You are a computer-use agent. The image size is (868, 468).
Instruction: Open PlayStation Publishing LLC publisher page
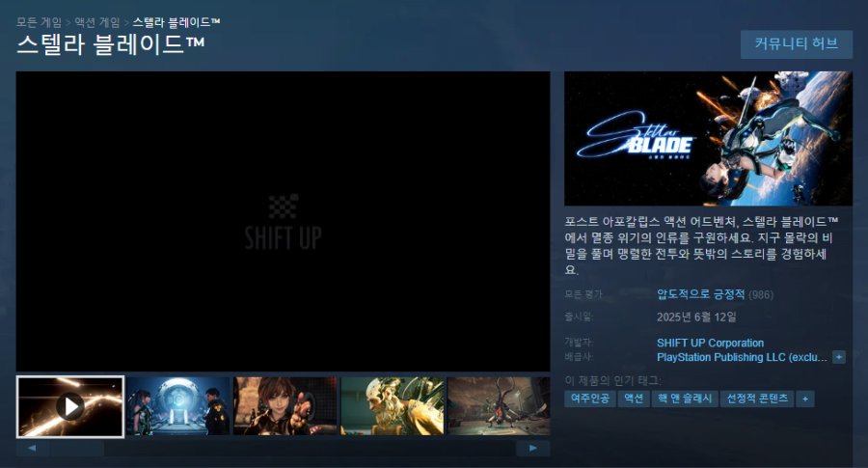(x=742, y=357)
